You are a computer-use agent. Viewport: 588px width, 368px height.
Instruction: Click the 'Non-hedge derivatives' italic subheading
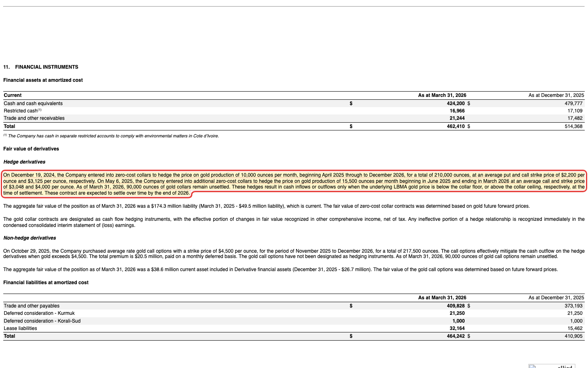[30, 238]
